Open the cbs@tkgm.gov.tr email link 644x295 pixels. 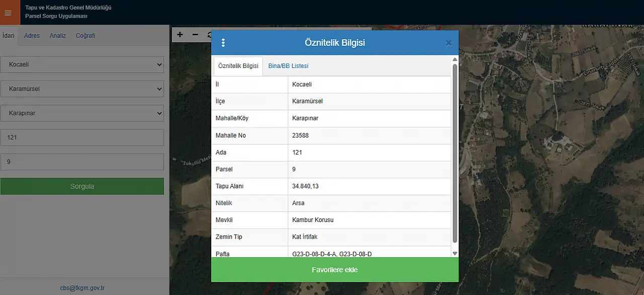(x=82, y=288)
